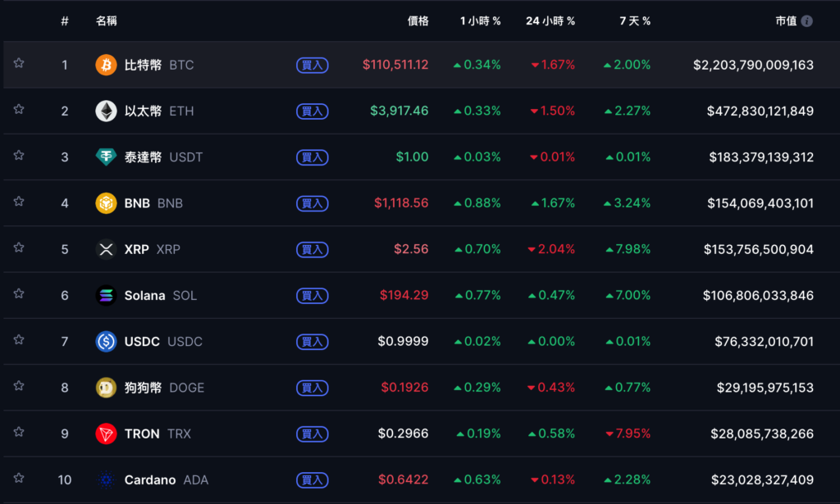840x504 pixels.
Task: Sort table by the # rank column
Action: 65,21
